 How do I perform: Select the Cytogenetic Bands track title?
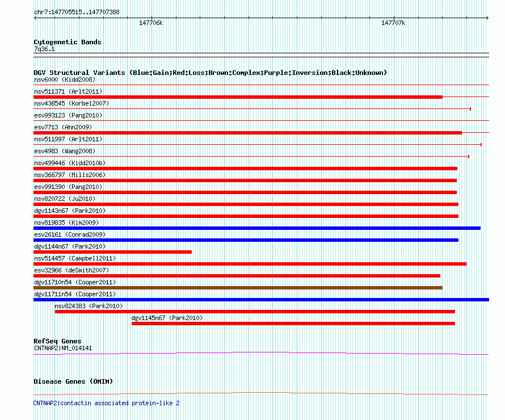coord(68,42)
